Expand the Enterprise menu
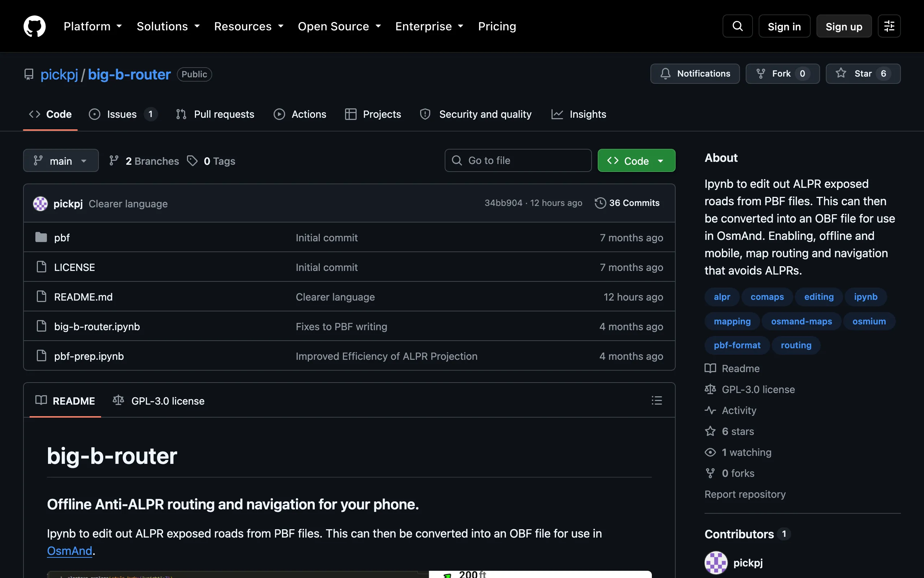 (x=430, y=26)
